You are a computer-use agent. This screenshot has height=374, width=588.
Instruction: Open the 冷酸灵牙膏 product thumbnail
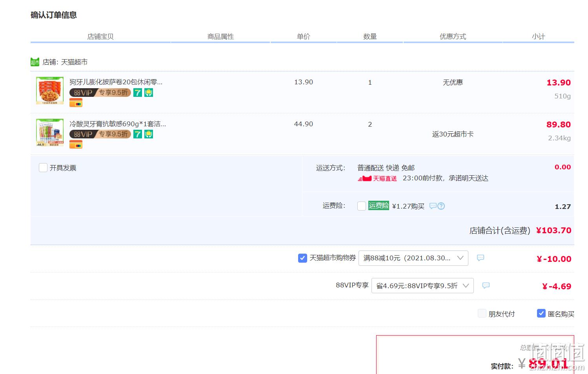coord(50,133)
